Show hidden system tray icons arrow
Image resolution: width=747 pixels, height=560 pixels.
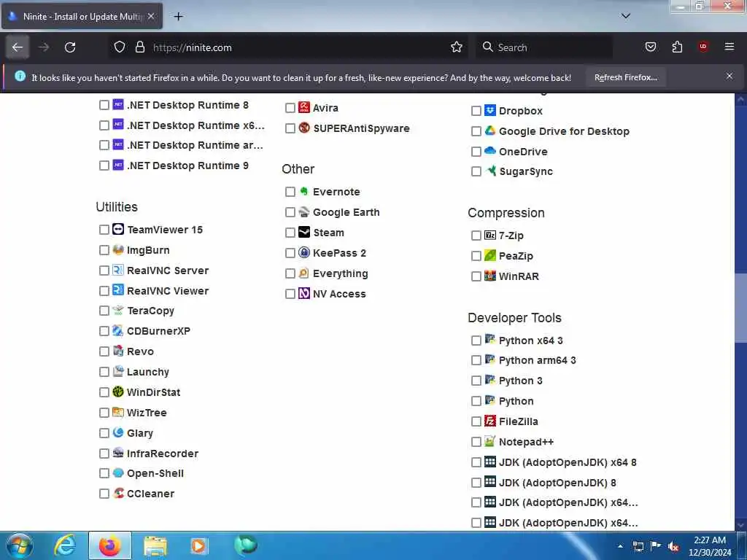[x=620, y=546]
